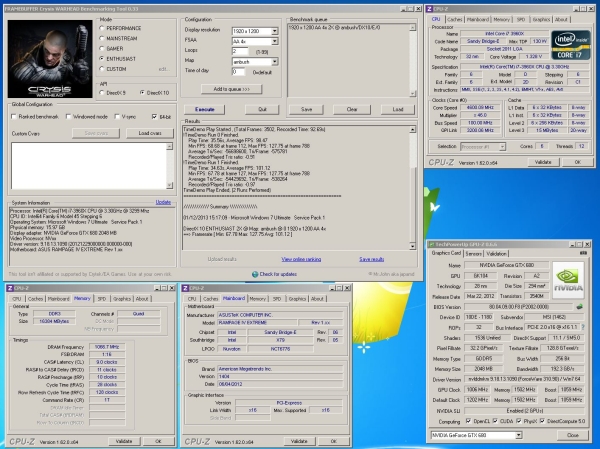Select the GAMER mode
This screenshot has width=600, height=449.
[102, 48]
